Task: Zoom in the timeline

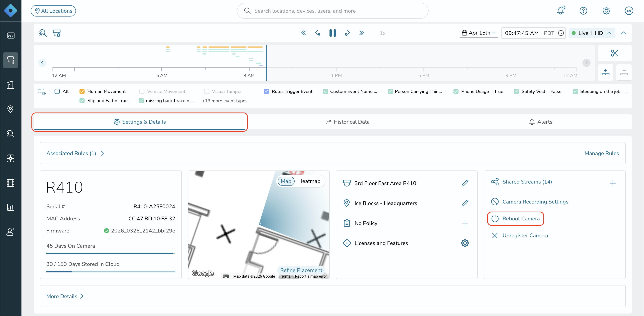Action: (605, 72)
